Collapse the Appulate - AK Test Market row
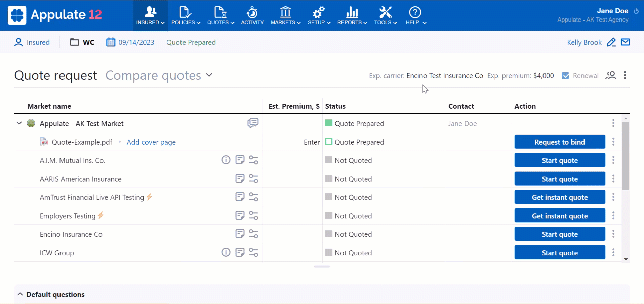This screenshot has height=304, width=644. (19, 123)
